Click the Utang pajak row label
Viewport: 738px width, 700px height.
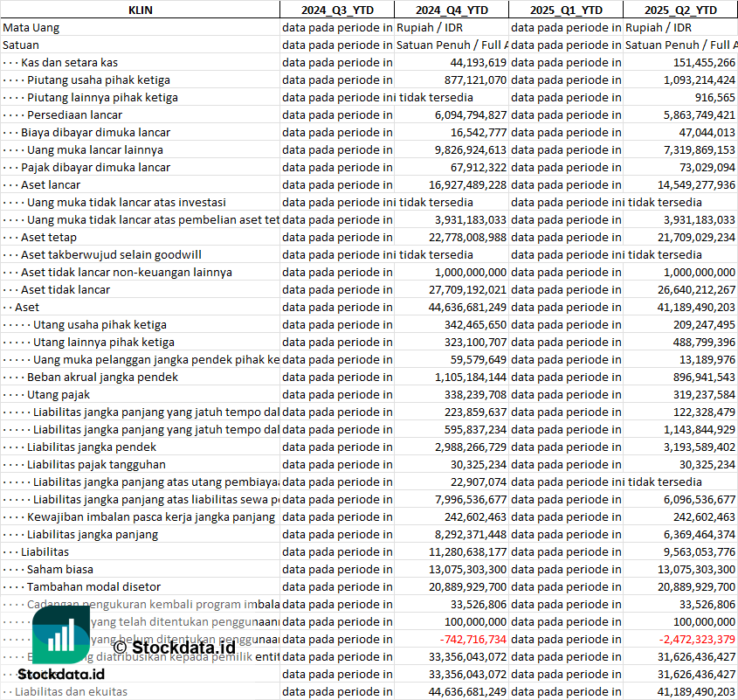tap(59, 395)
